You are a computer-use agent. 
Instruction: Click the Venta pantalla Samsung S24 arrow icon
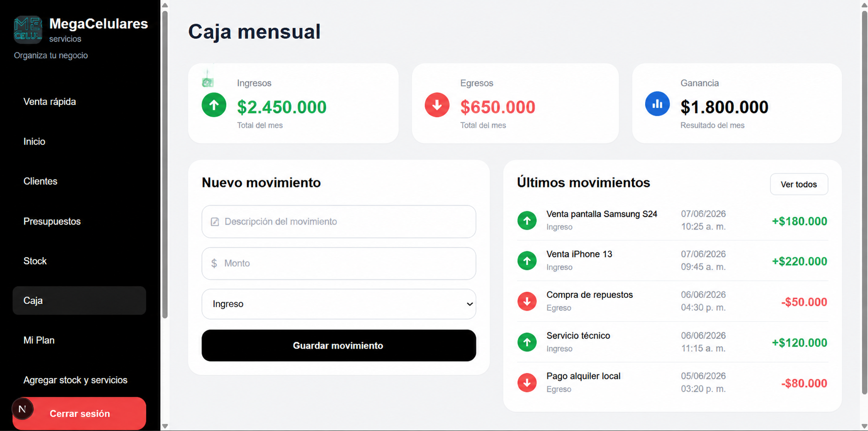click(527, 221)
